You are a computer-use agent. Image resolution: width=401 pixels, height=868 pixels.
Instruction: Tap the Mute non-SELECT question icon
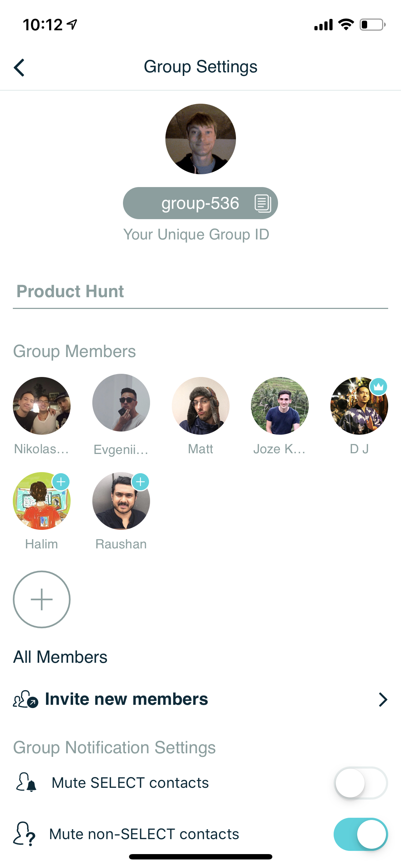(x=24, y=834)
